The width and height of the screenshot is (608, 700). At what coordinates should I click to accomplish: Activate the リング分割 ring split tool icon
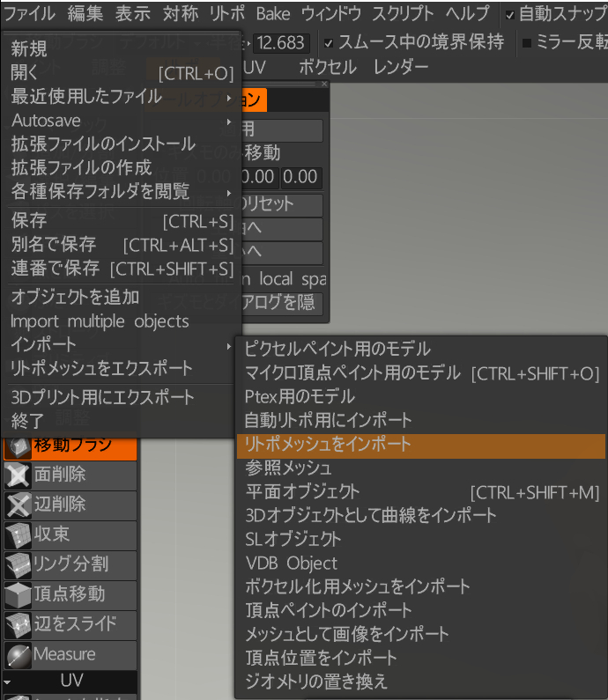click(x=18, y=565)
